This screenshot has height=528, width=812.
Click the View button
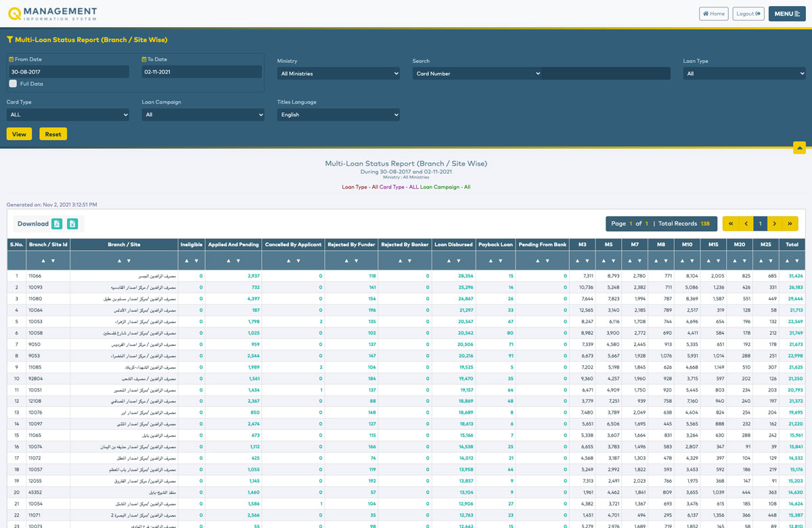pos(19,134)
